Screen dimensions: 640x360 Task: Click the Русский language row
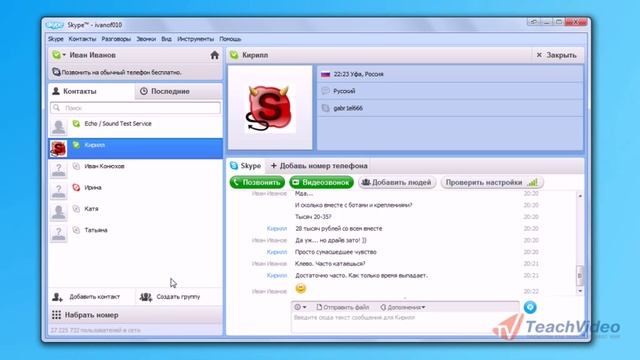point(450,91)
